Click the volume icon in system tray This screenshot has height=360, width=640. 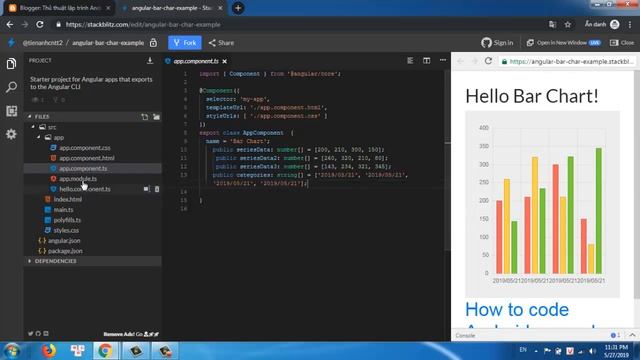point(592,351)
